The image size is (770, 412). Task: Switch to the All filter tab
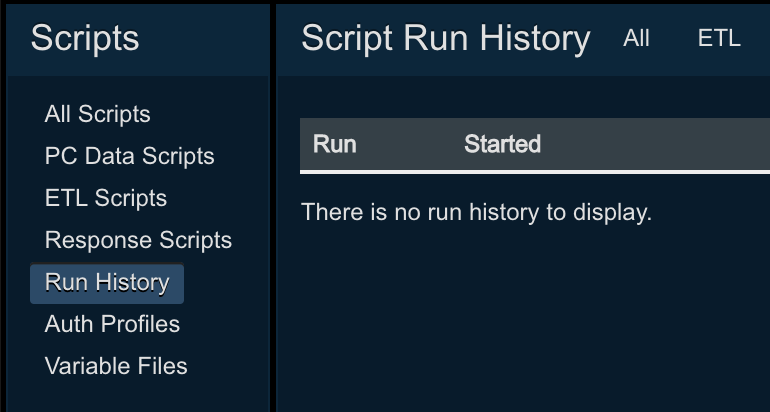(636, 39)
